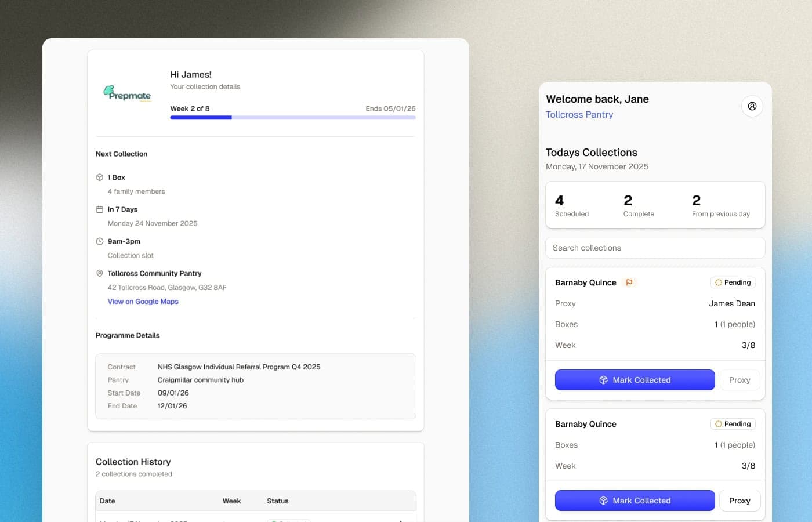
Task: Click the orange flag icon beside Barnaby Quince
Action: [629, 282]
